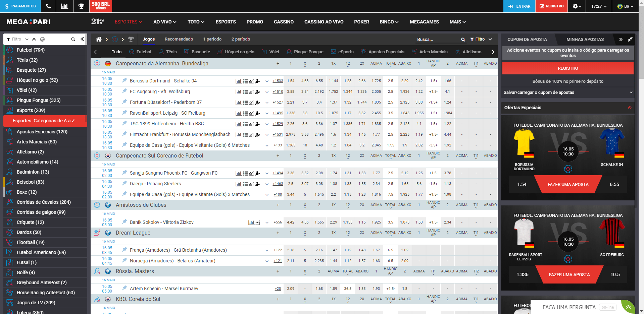The image size is (644, 314).
Task: Select odds 1.54 for Dortmund win
Action: click(291, 81)
